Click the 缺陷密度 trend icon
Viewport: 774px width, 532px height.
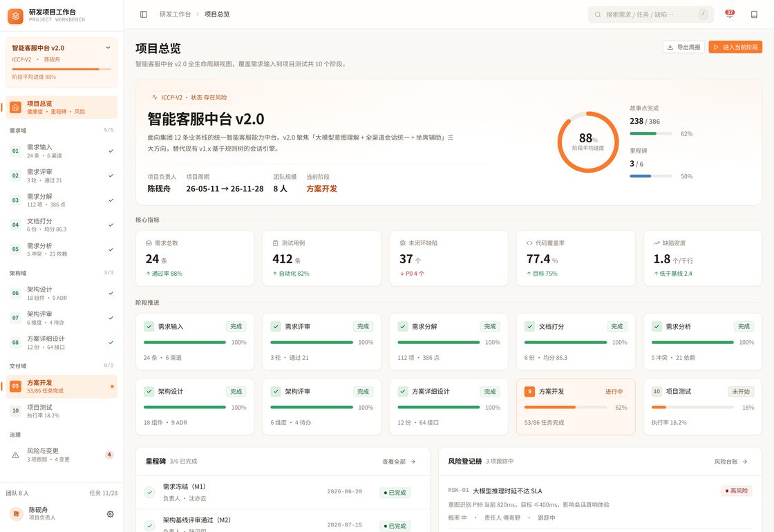[657, 243]
